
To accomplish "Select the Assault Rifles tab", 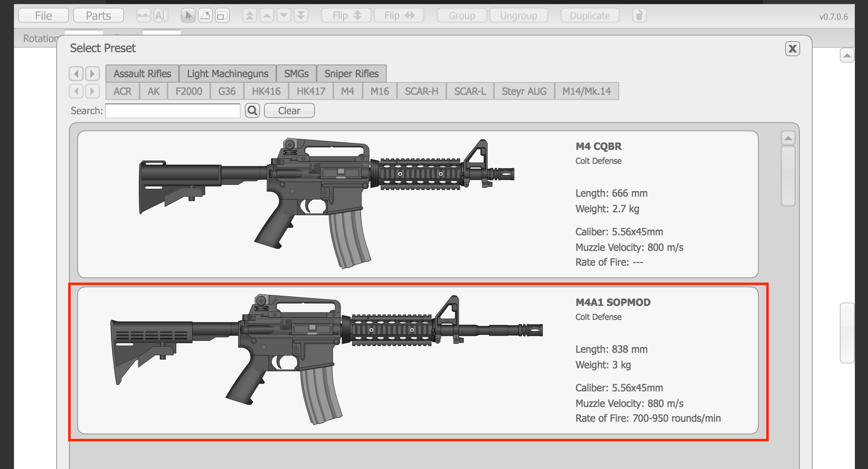I will tap(142, 74).
